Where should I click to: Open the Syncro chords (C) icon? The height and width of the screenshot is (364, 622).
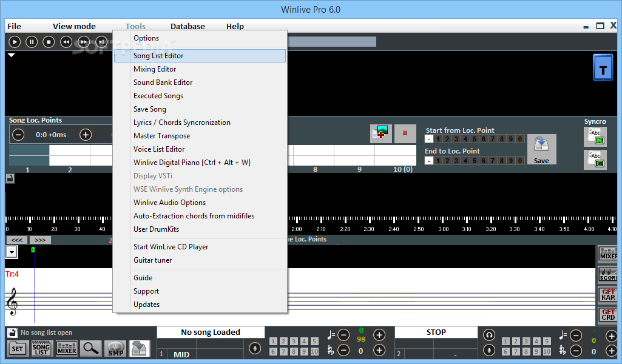[x=595, y=159]
